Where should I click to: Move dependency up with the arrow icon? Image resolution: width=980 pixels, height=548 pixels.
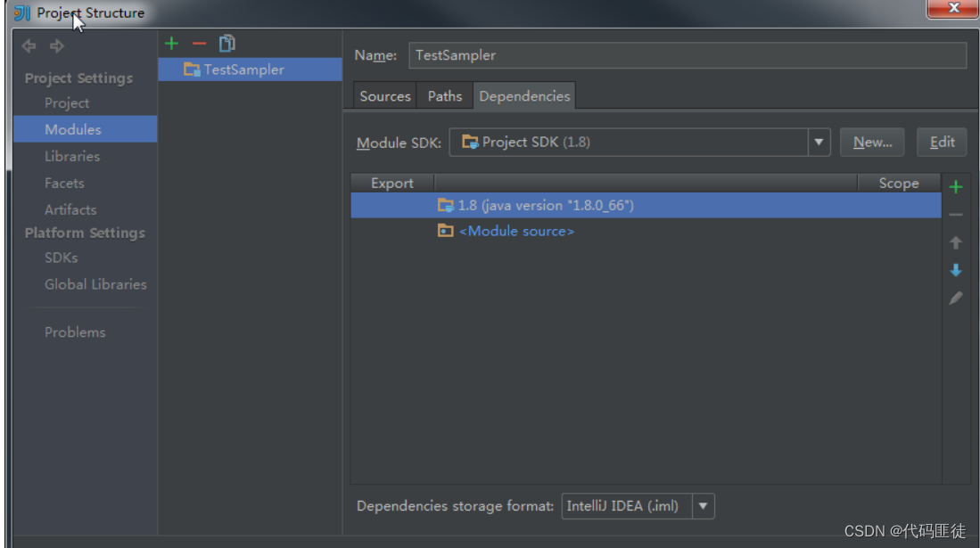(956, 242)
